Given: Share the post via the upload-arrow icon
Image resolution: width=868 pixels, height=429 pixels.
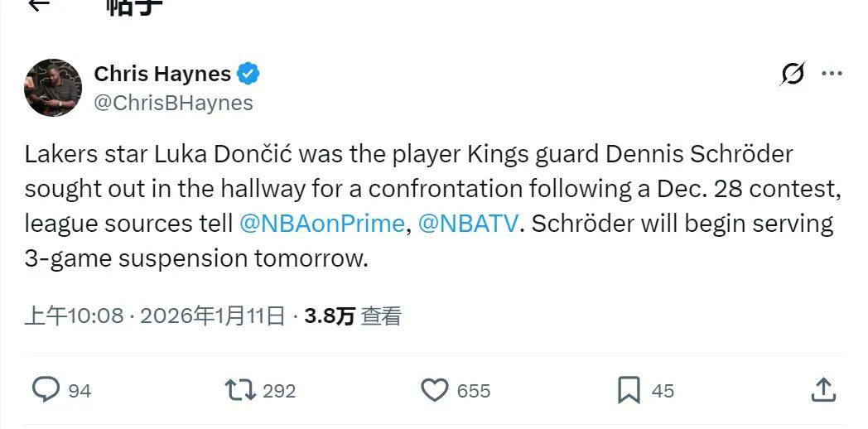Looking at the screenshot, I should pyautogui.click(x=822, y=388).
